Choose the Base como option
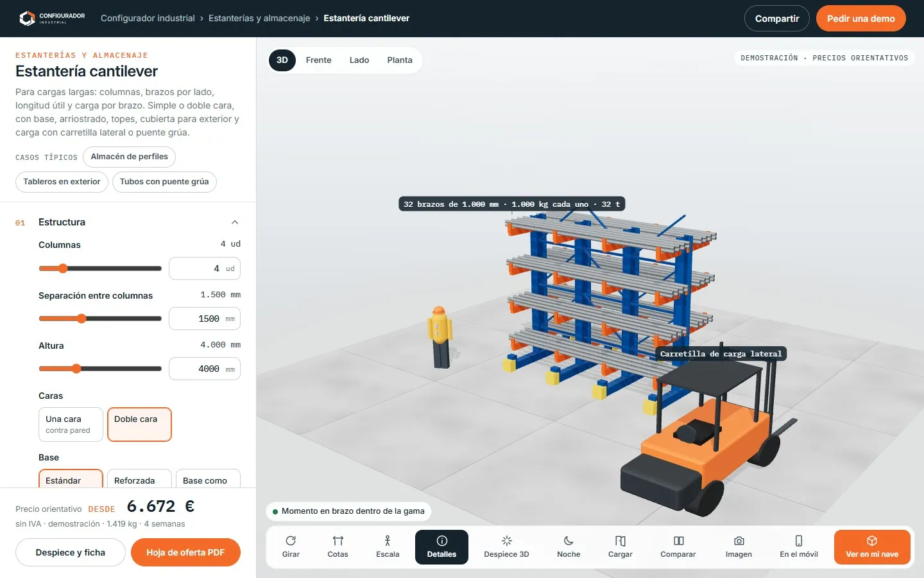Image resolution: width=924 pixels, height=578 pixels. pos(208,478)
